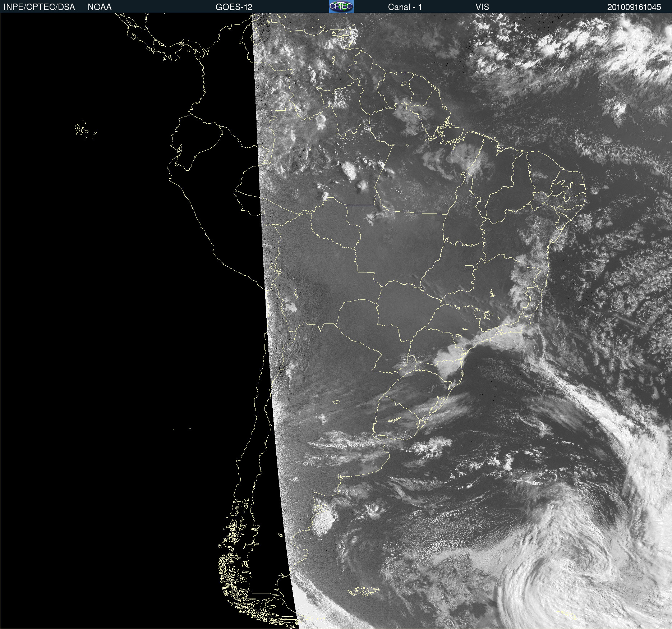Click the CPTEC logo in header
The image size is (672, 629).
click(x=341, y=6)
